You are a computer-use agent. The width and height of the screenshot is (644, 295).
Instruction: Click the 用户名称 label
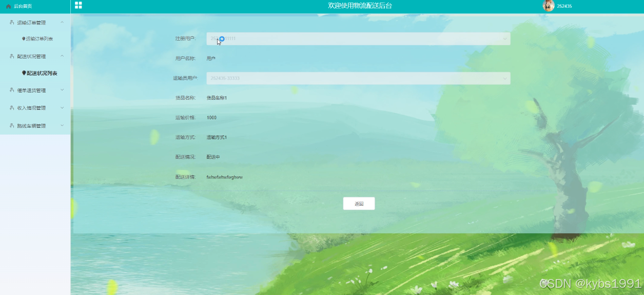[x=186, y=59]
